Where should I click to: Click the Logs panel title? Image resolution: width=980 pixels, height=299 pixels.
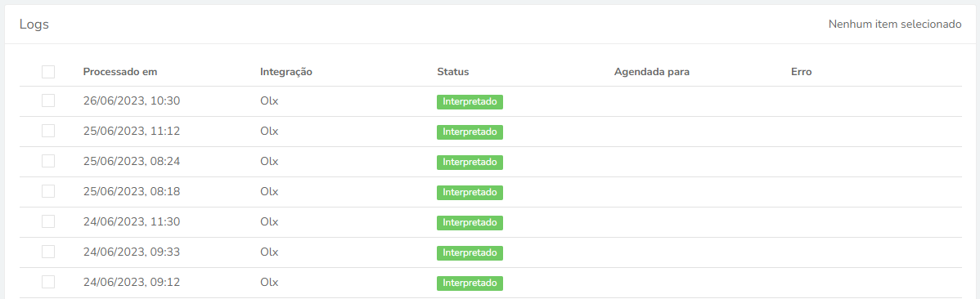(x=34, y=25)
